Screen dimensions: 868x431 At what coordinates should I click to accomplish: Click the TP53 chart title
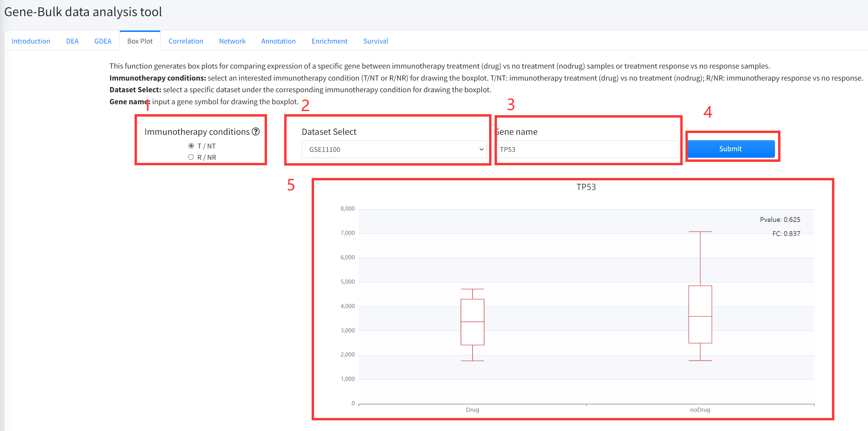[586, 187]
